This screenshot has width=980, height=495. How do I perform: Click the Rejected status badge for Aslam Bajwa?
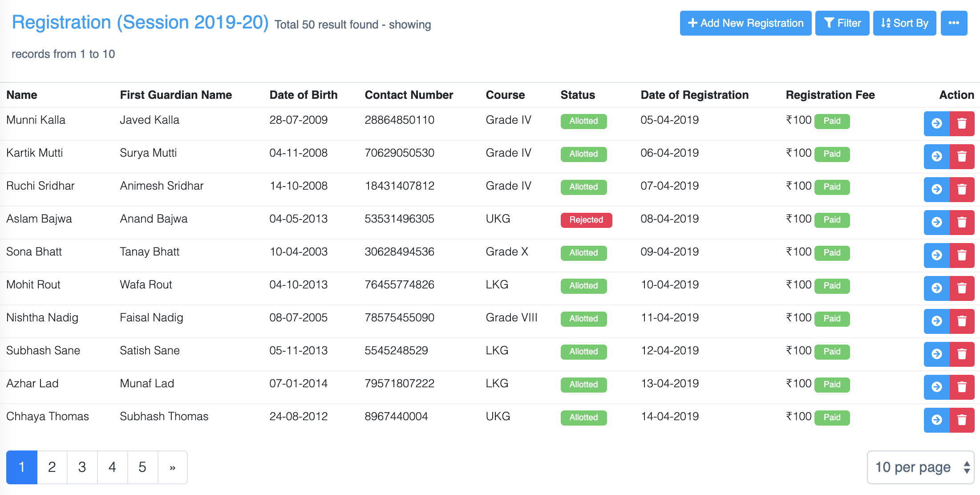(586, 220)
